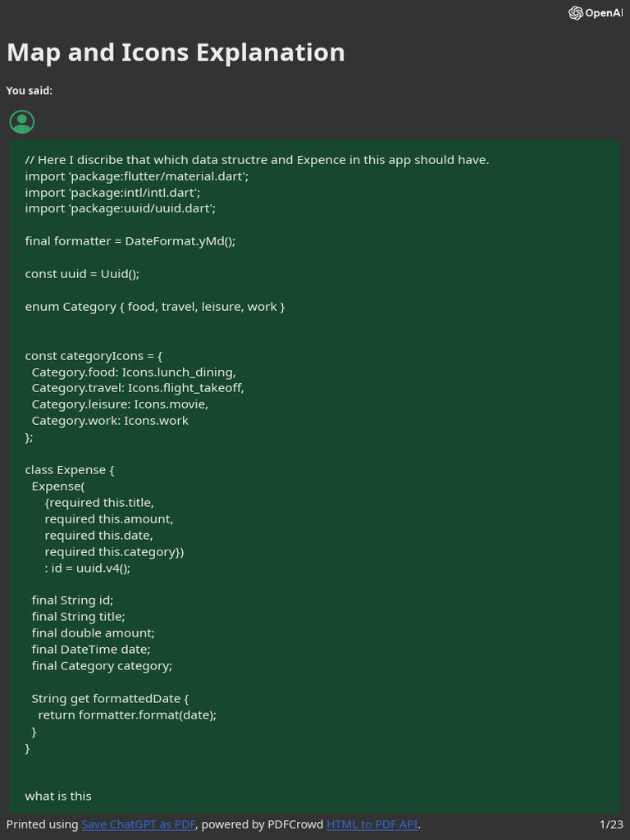Click the "const categoryIcons = {" line
The image size is (630, 840).
point(94,355)
